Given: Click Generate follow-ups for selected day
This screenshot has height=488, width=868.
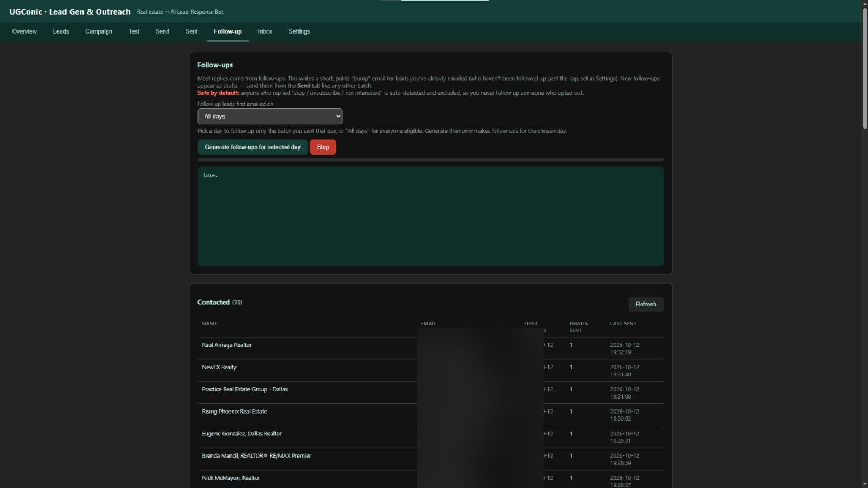Looking at the screenshot, I should click(252, 147).
